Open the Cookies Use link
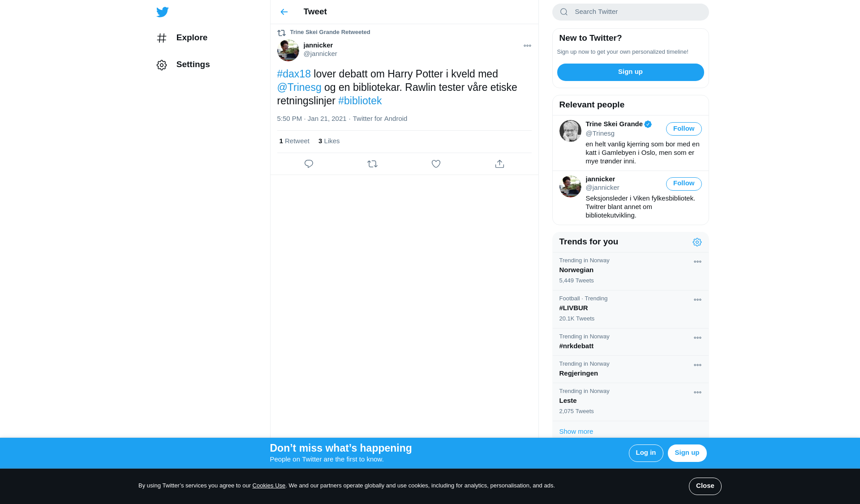Image resolution: width=860 pixels, height=504 pixels. pyautogui.click(x=269, y=486)
